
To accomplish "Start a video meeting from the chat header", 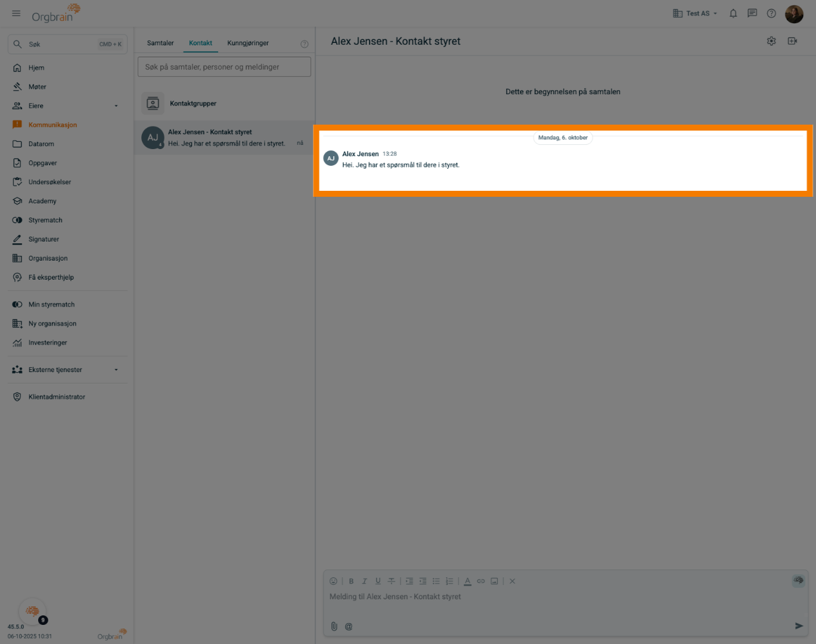I will tap(792, 41).
